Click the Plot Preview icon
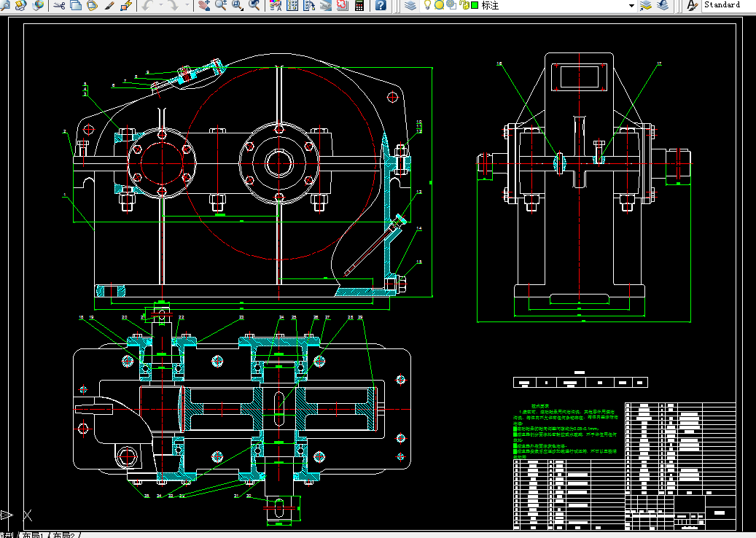 [5, 5]
